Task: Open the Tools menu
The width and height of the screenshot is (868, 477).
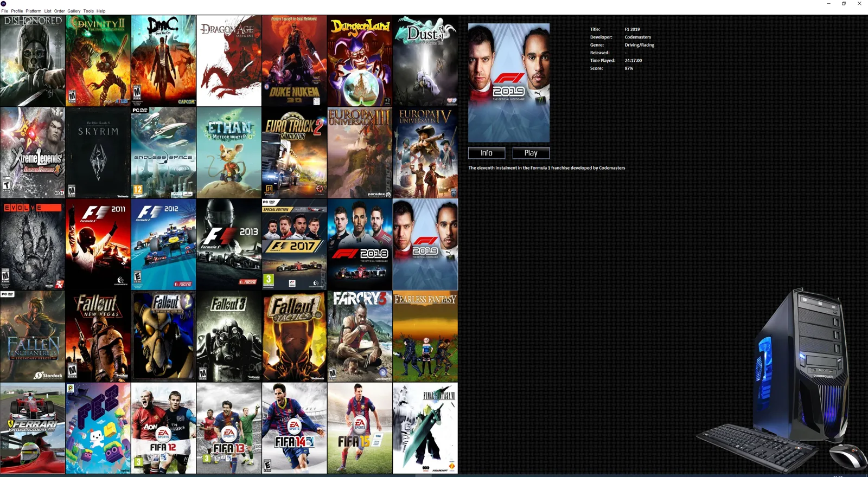Action: 88,11
